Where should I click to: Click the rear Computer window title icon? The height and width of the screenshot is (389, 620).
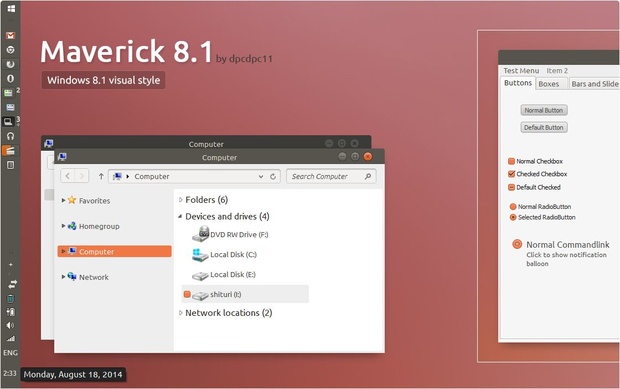pyautogui.click(x=49, y=143)
